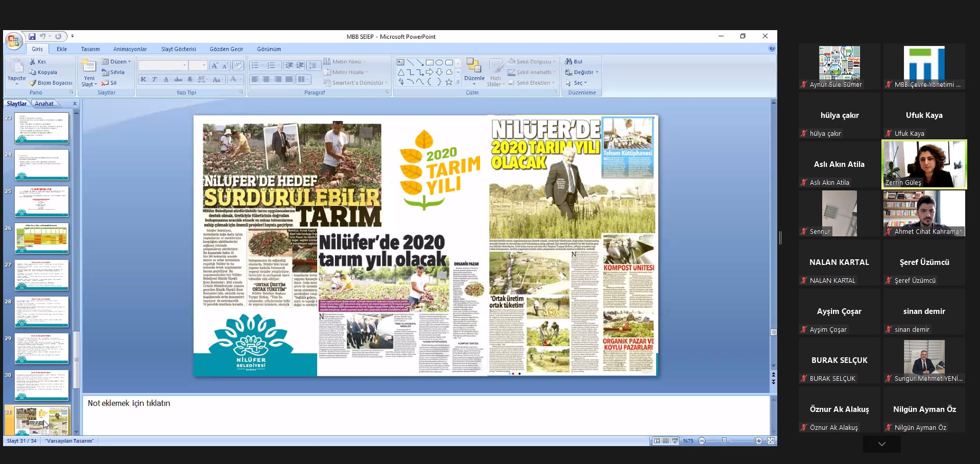Toggle strikethrough formatting

[178, 79]
